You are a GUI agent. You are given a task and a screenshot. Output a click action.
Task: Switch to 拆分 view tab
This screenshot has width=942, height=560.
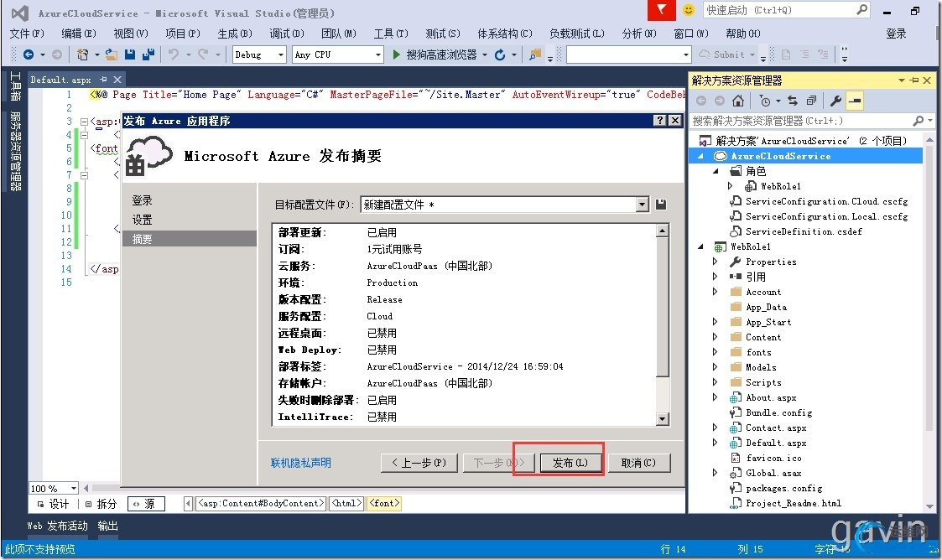(101, 504)
